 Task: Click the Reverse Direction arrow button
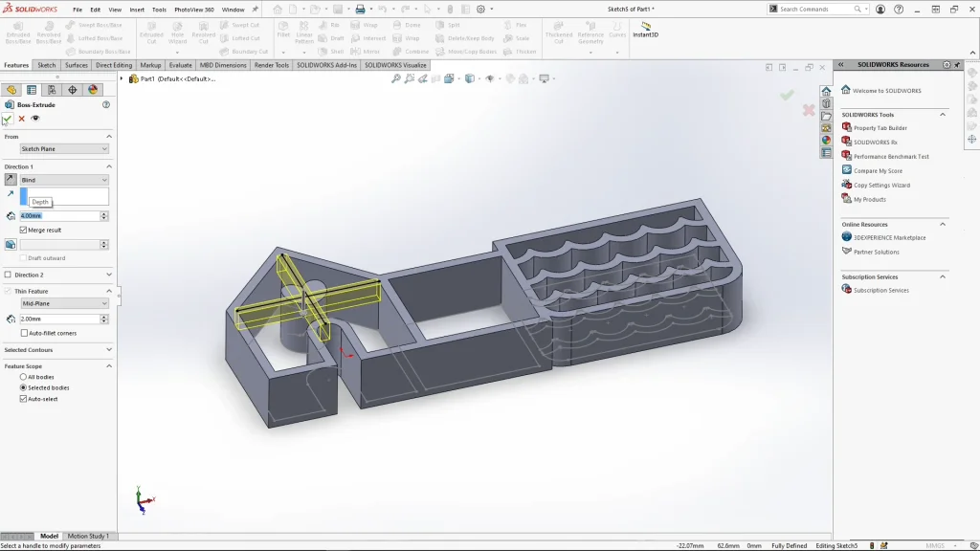click(x=11, y=180)
